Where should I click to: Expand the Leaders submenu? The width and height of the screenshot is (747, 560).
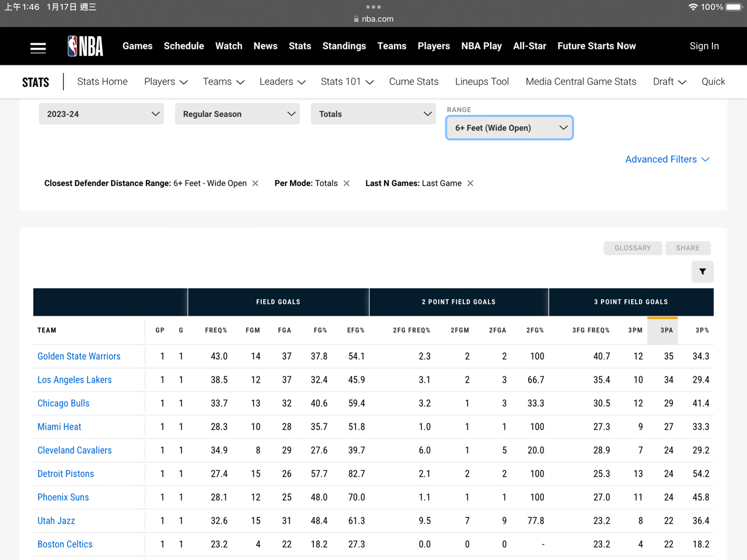point(282,82)
